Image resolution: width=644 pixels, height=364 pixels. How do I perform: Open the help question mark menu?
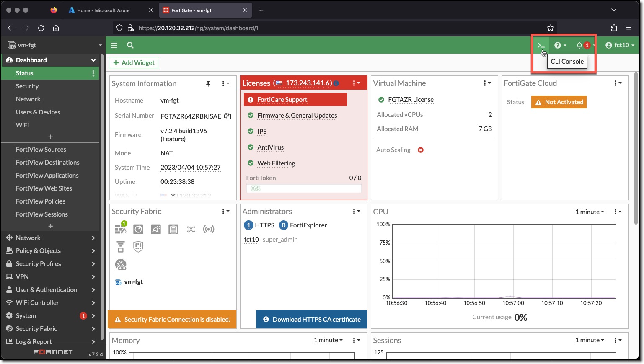pyautogui.click(x=560, y=45)
